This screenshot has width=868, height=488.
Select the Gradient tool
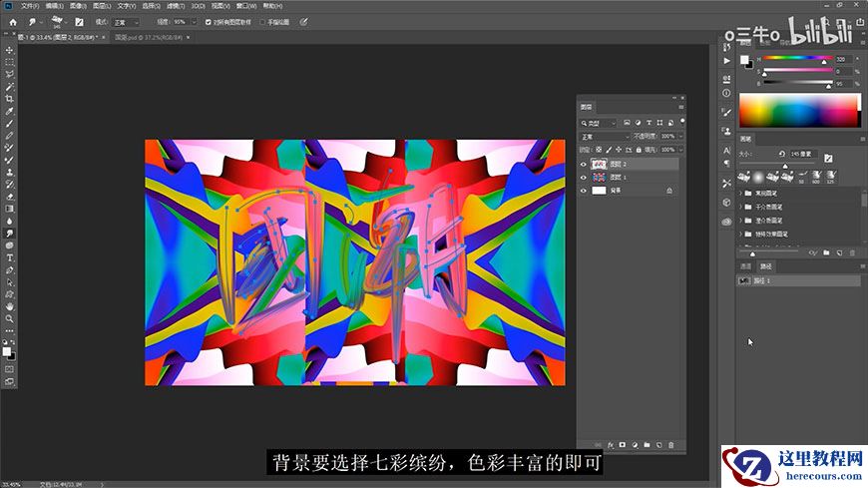pos(9,209)
